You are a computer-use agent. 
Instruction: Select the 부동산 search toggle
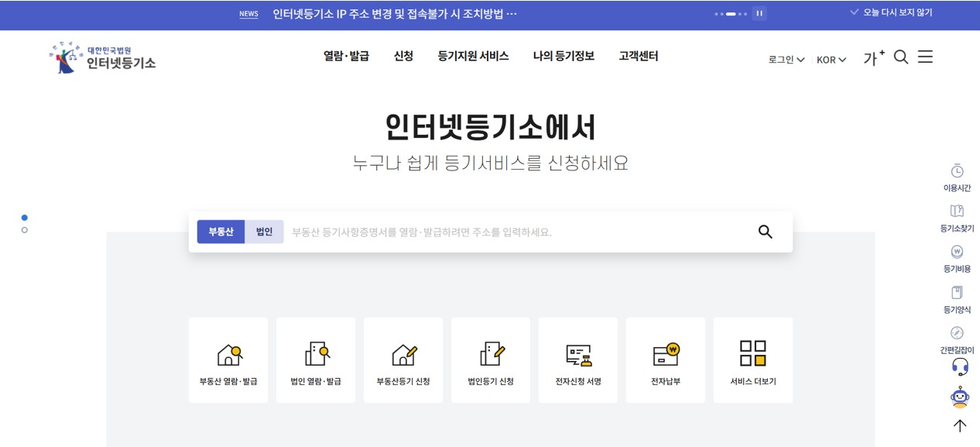(221, 231)
